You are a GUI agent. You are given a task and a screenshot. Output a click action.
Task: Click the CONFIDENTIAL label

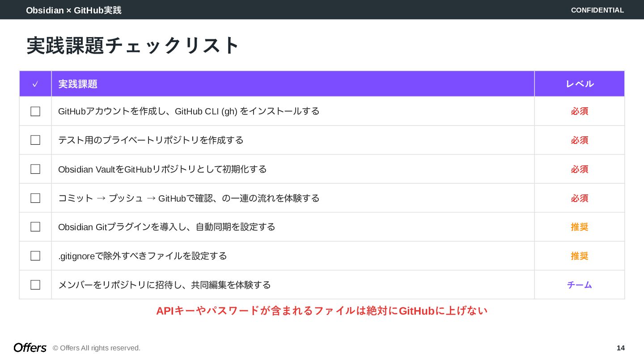[x=597, y=10]
